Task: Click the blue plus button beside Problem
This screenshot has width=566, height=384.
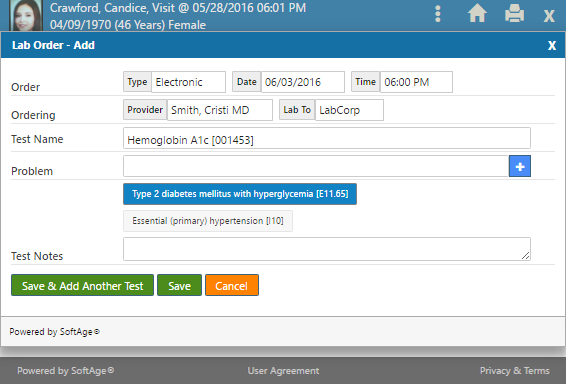Action: pyautogui.click(x=520, y=166)
